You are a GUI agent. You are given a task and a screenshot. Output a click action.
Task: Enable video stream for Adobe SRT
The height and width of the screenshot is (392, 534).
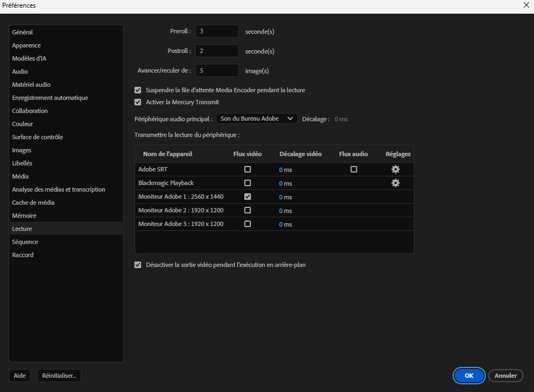pos(248,169)
